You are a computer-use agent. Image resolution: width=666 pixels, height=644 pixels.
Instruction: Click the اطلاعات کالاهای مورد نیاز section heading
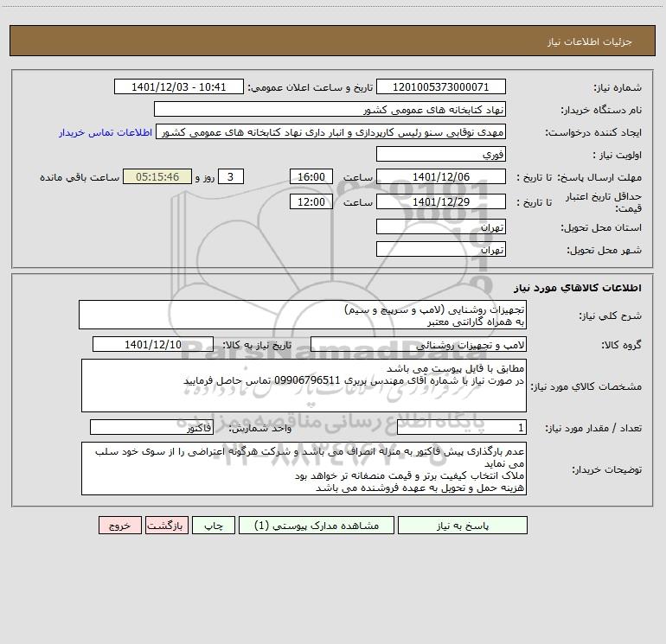click(578, 287)
